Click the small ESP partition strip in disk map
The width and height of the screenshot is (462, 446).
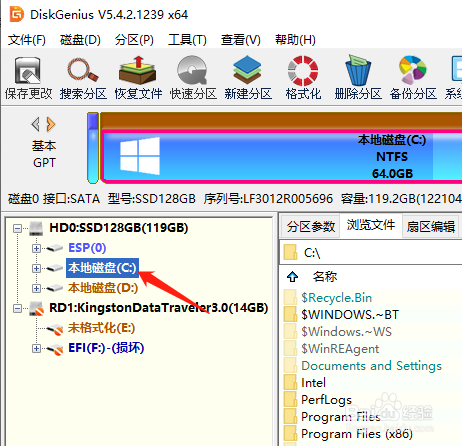tap(93, 148)
